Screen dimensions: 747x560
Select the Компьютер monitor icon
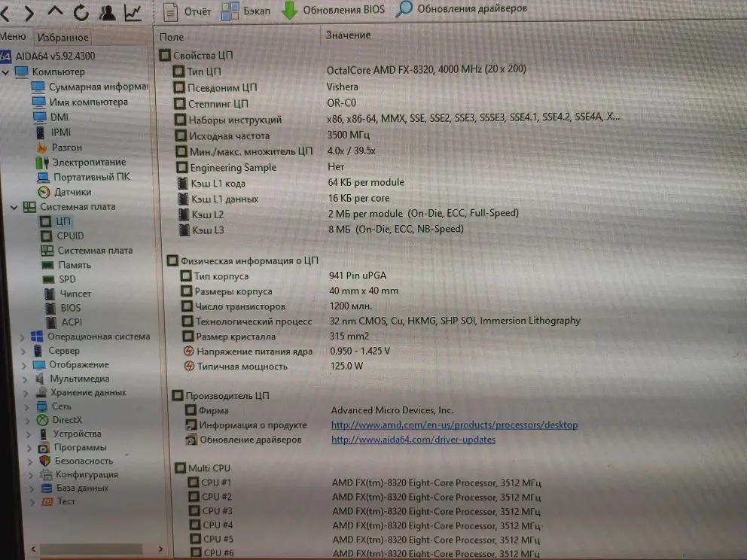(x=21, y=72)
